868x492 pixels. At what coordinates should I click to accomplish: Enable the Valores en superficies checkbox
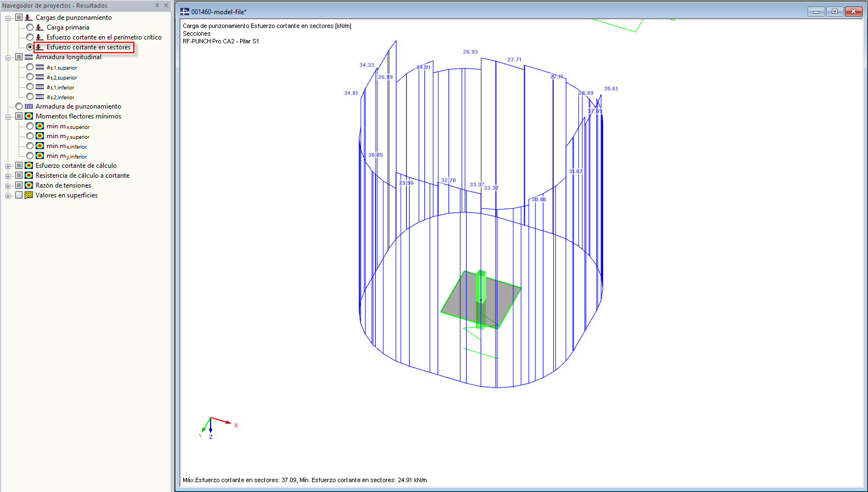[19, 195]
